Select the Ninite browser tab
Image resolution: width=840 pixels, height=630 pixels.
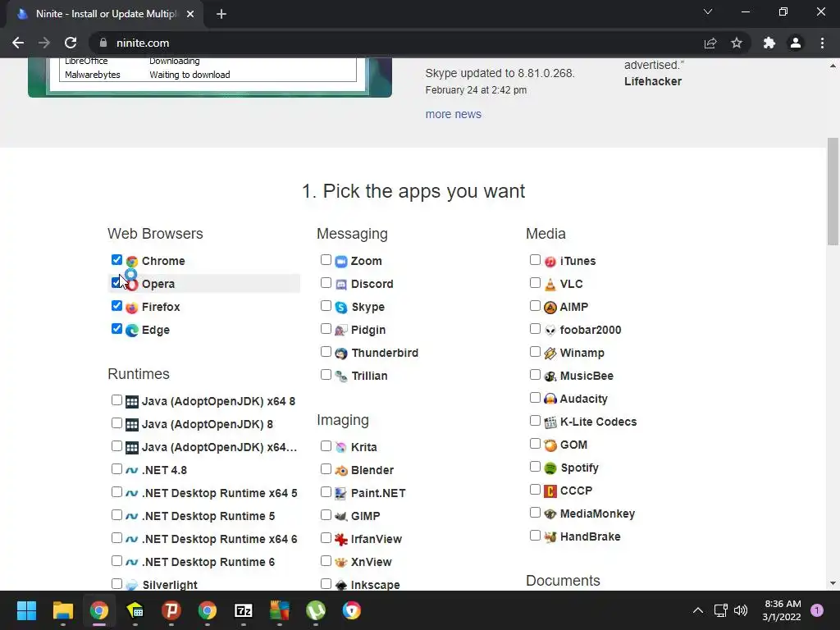pos(105,14)
